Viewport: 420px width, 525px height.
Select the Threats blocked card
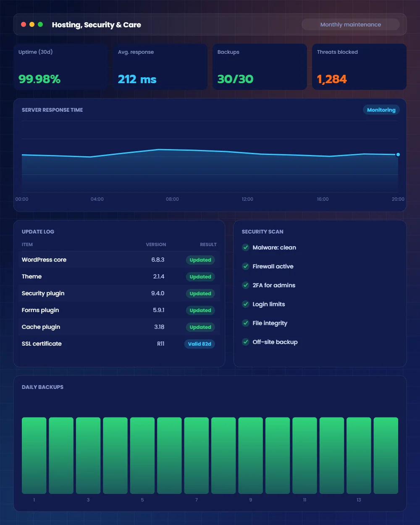[x=359, y=67]
